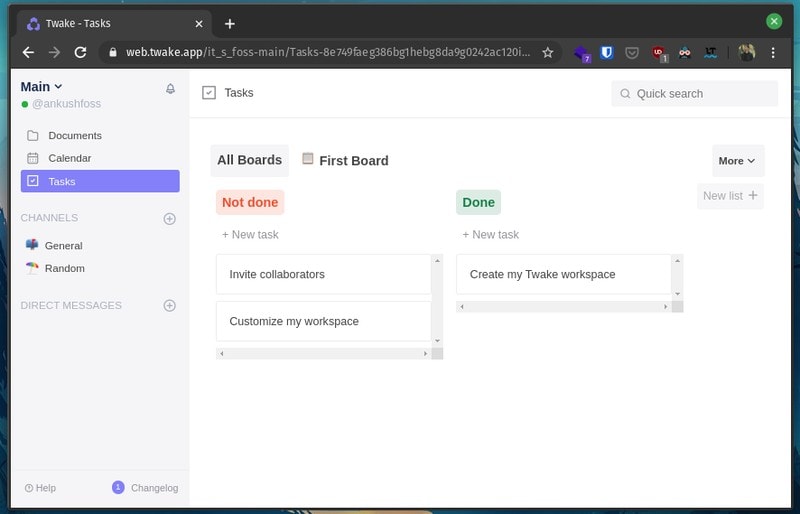Add new task under Not done

click(250, 235)
